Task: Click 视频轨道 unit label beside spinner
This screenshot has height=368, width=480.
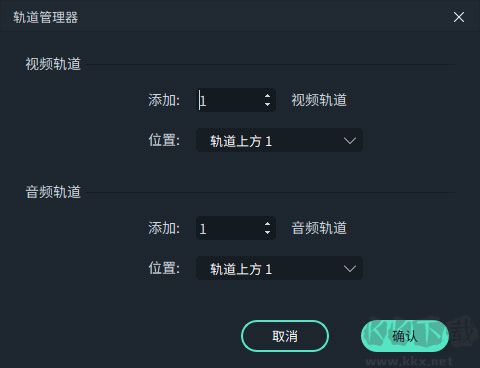Action: click(x=319, y=100)
